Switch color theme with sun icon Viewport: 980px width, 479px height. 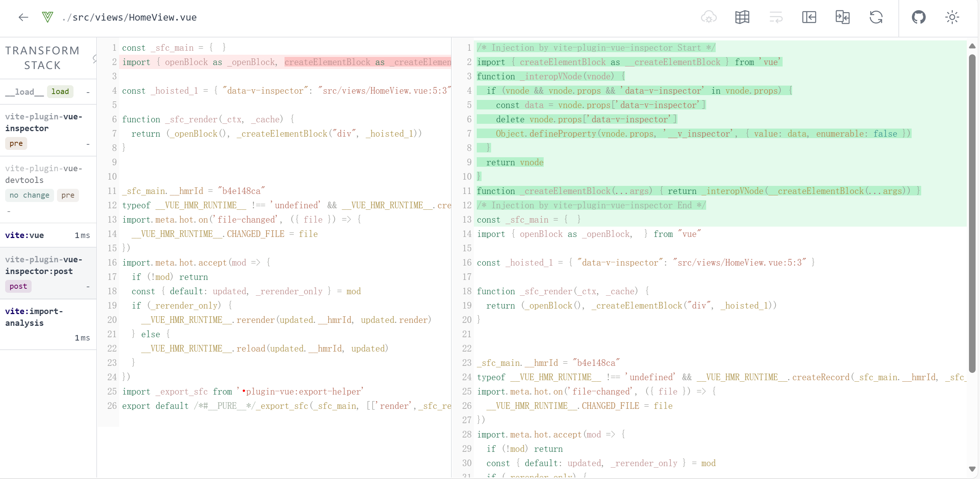click(x=952, y=17)
